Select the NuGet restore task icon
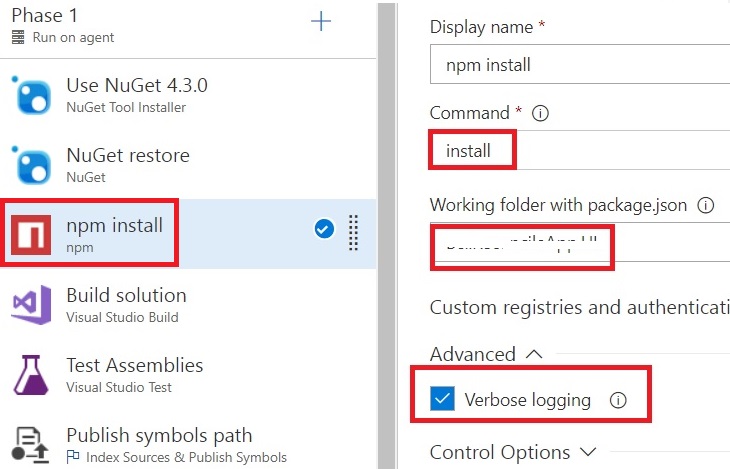The height and width of the screenshot is (469, 730). pyautogui.click(x=32, y=165)
